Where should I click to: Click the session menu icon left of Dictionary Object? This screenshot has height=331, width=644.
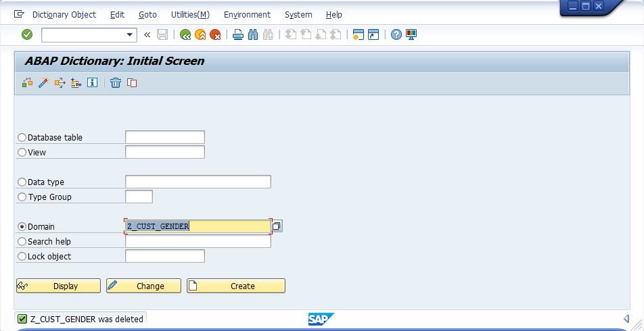click(19, 14)
